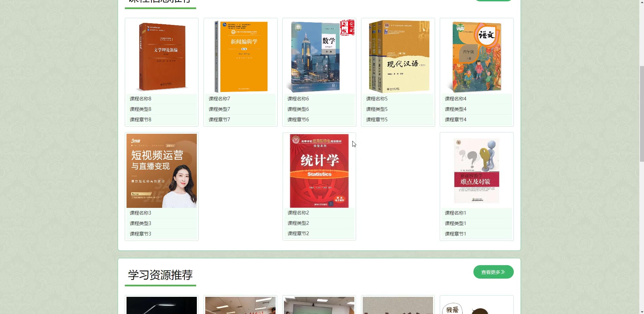
Task: Click the text 课程章节7
Action: click(x=219, y=120)
